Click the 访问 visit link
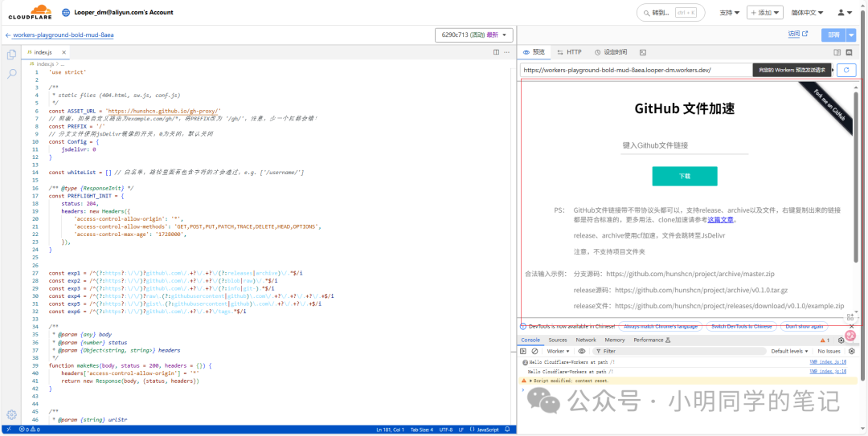868x436 pixels. (x=793, y=34)
